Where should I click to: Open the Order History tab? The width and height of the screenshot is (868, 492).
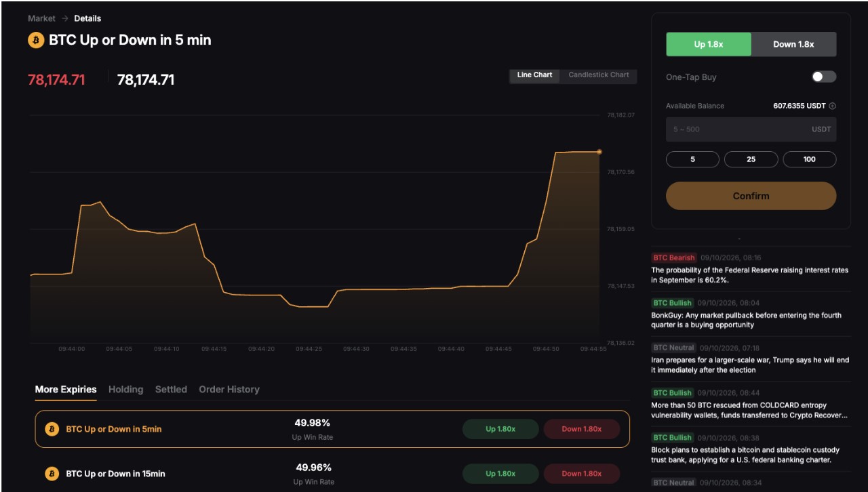[x=229, y=390]
